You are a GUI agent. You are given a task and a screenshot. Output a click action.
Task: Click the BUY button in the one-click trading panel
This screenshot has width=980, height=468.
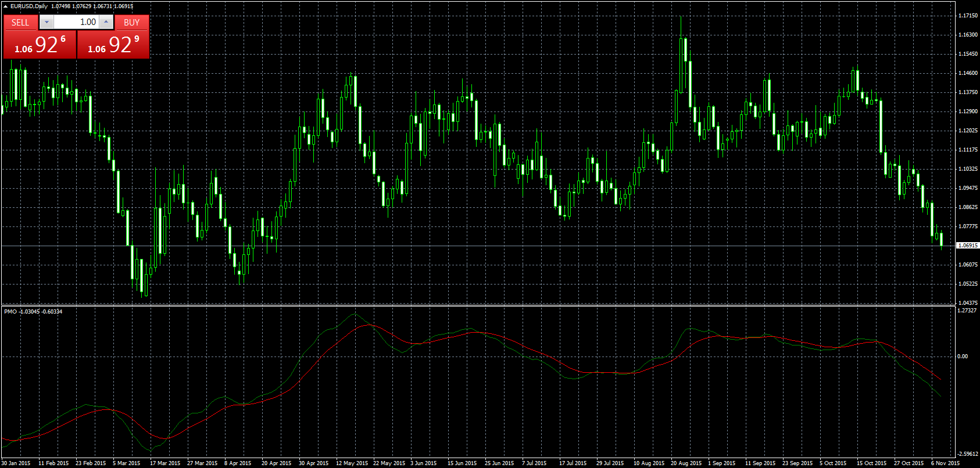[x=132, y=22]
